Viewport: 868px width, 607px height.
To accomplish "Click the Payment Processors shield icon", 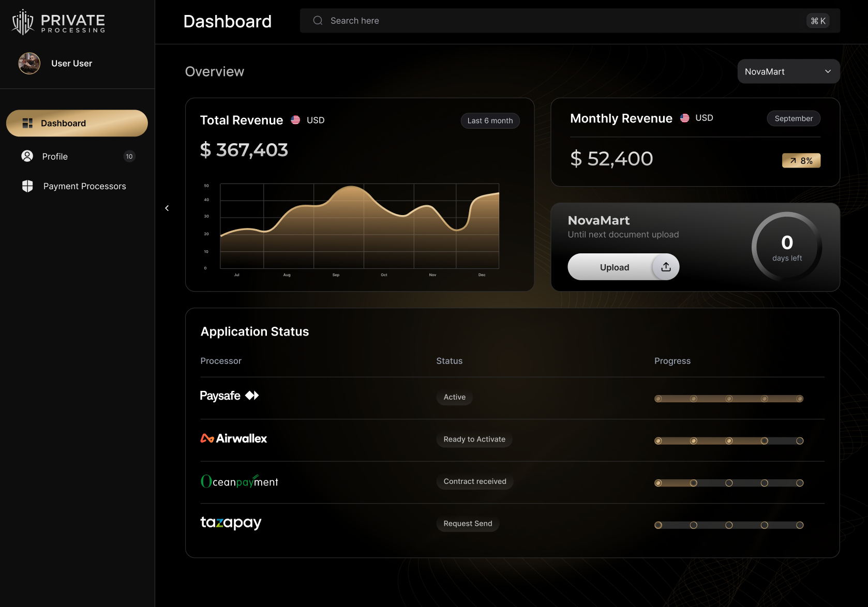I will pos(28,186).
